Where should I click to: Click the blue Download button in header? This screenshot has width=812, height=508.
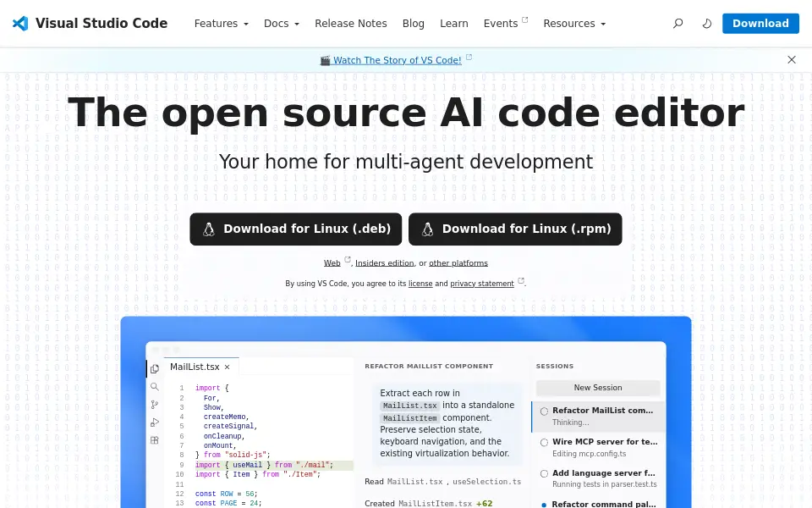pos(760,24)
